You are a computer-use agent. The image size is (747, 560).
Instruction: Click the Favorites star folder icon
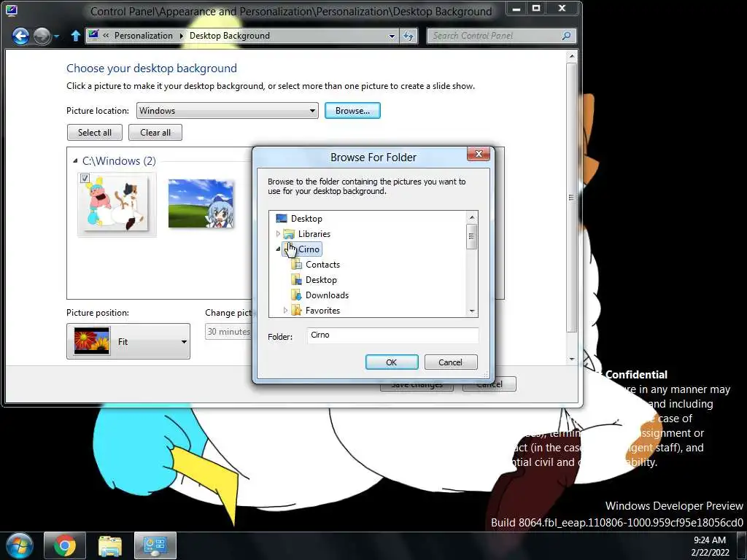click(296, 310)
